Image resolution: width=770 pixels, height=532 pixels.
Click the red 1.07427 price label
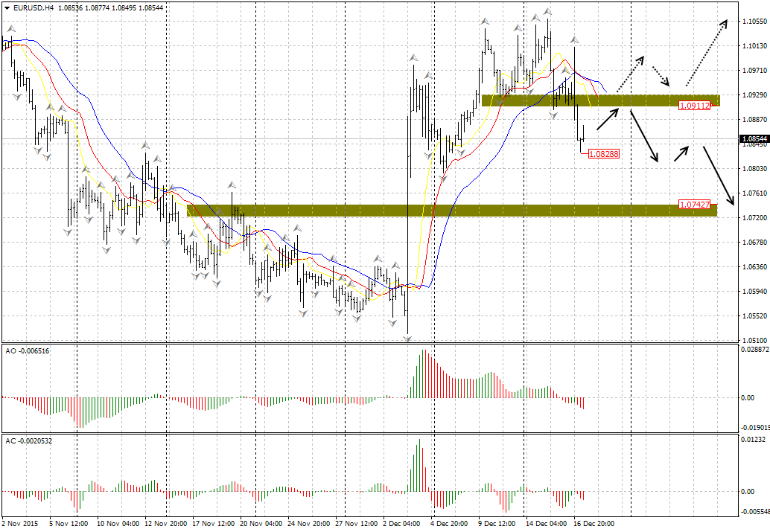click(693, 204)
